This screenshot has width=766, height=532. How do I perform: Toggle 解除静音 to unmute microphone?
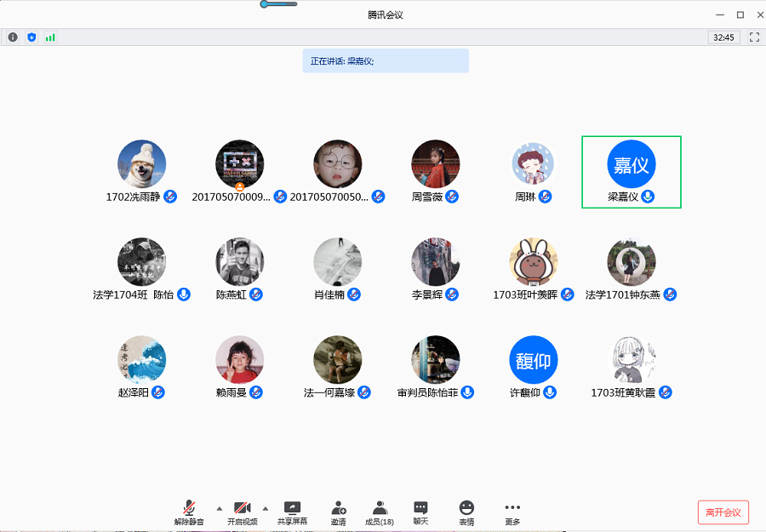click(189, 512)
